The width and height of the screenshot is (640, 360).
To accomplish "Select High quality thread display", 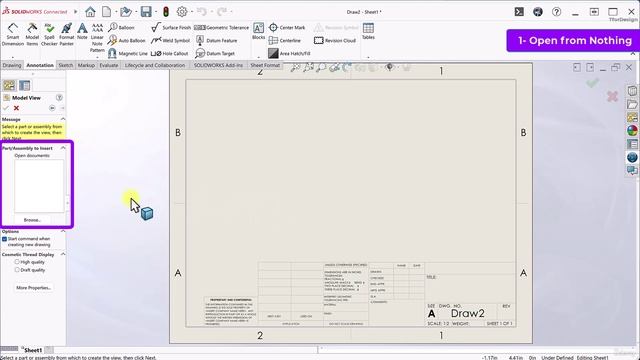I will click(17, 262).
